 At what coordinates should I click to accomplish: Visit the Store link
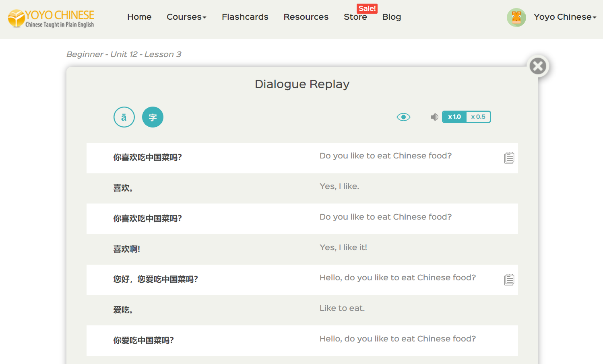tap(355, 17)
